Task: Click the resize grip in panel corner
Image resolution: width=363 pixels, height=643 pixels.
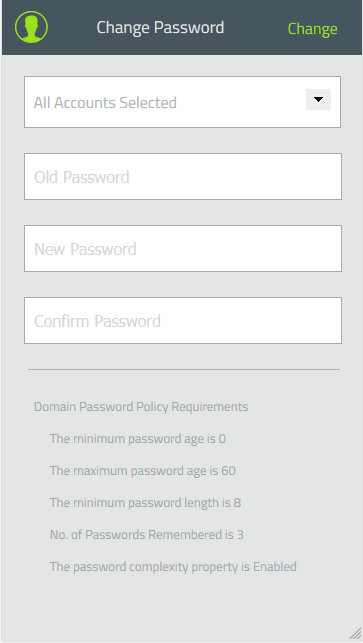Action: click(x=355, y=633)
